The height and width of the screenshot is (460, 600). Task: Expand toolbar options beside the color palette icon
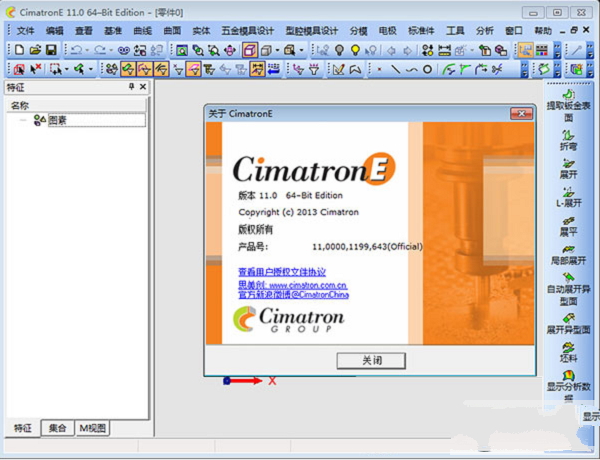558,50
